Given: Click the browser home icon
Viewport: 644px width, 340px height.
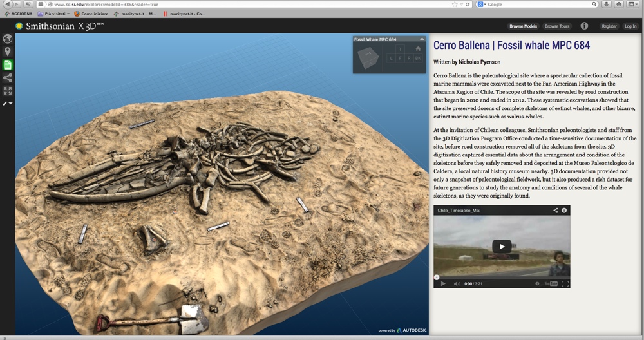Looking at the screenshot, I should click(x=618, y=4).
